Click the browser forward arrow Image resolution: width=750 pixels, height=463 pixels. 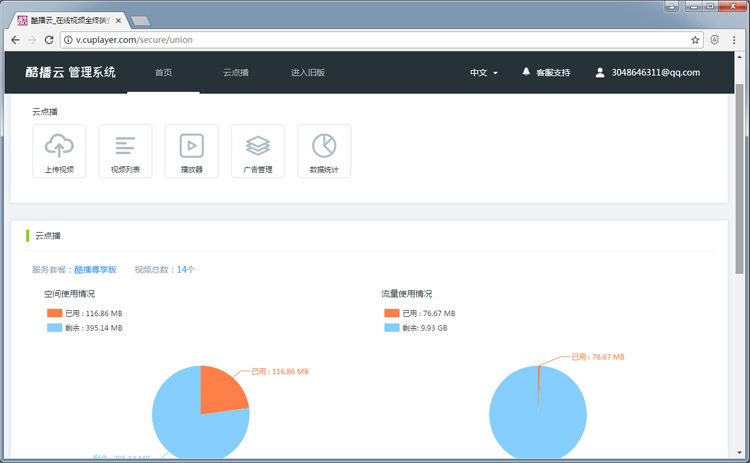[x=32, y=40]
